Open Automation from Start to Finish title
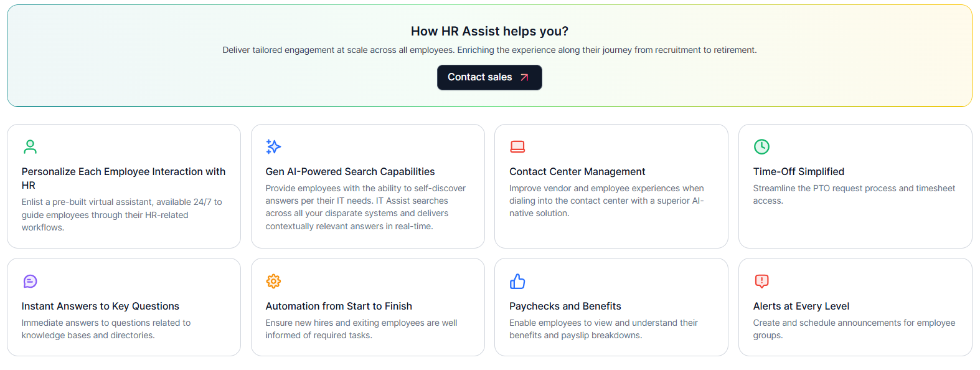 [x=339, y=306]
